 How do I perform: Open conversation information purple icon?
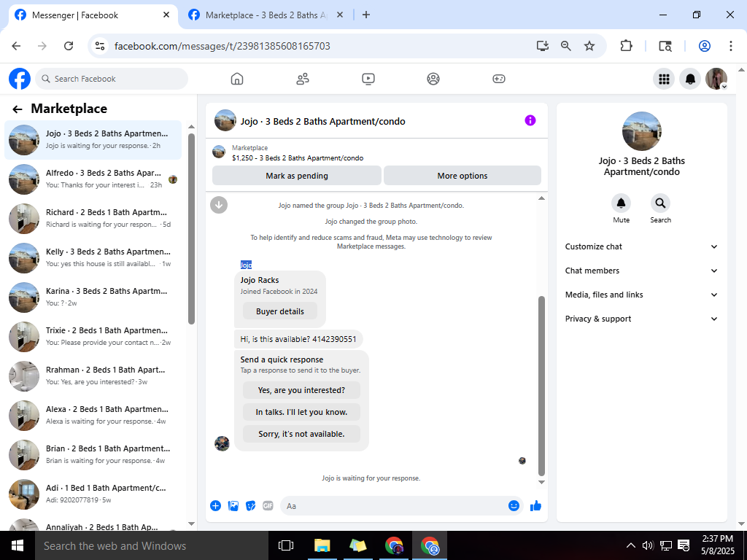point(530,120)
